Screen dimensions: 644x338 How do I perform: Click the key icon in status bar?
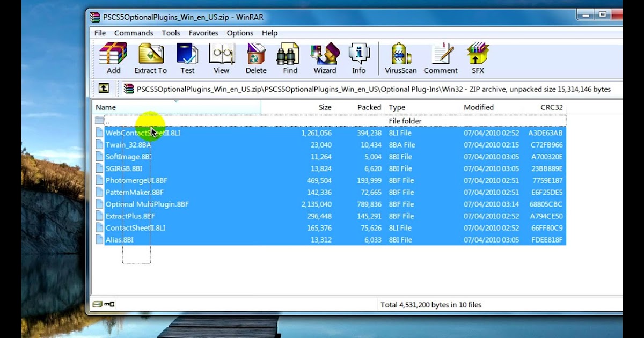tap(109, 304)
